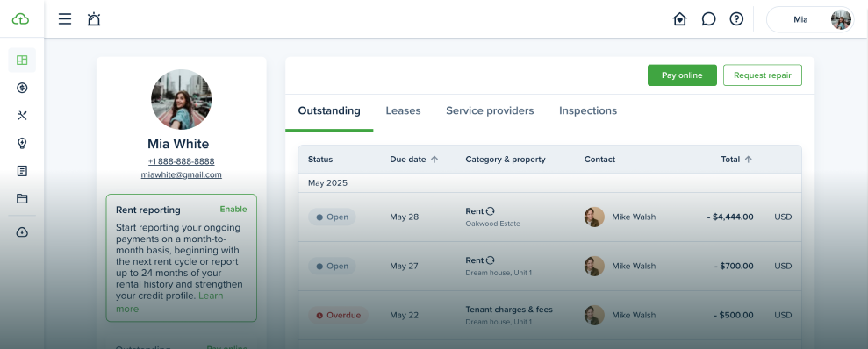Enable Rent reporting
This screenshot has width=868, height=349.
pyautogui.click(x=233, y=209)
